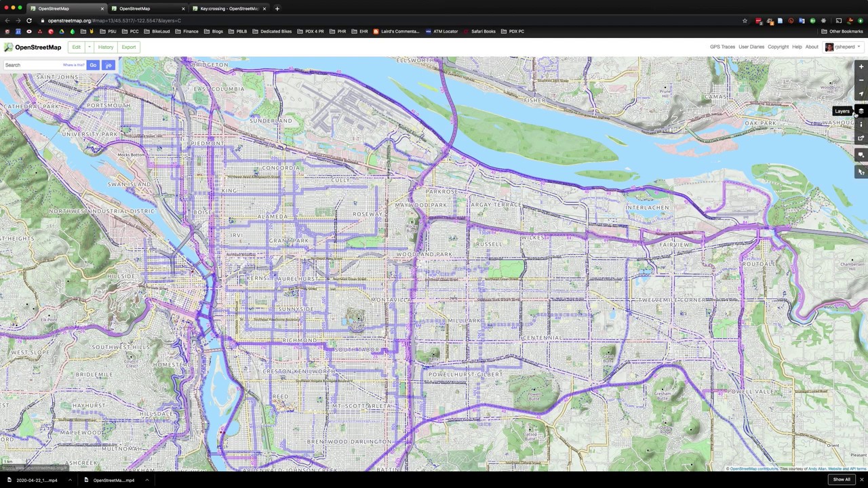
Task: Zoom in on the map
Action: pos(861,66)
